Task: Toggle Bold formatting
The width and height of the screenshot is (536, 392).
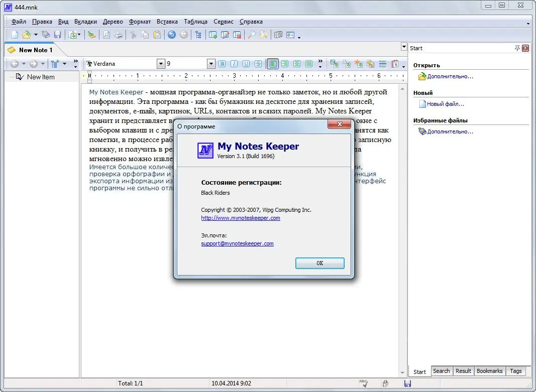Action: pyautogui.click(x=222, y=64)
